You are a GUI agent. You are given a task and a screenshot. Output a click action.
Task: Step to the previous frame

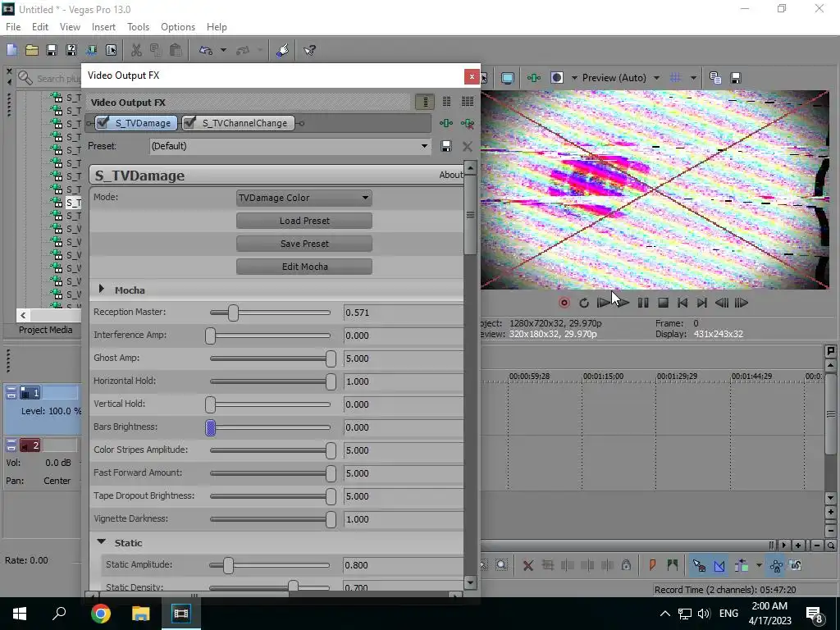click(x=722, y=303)
